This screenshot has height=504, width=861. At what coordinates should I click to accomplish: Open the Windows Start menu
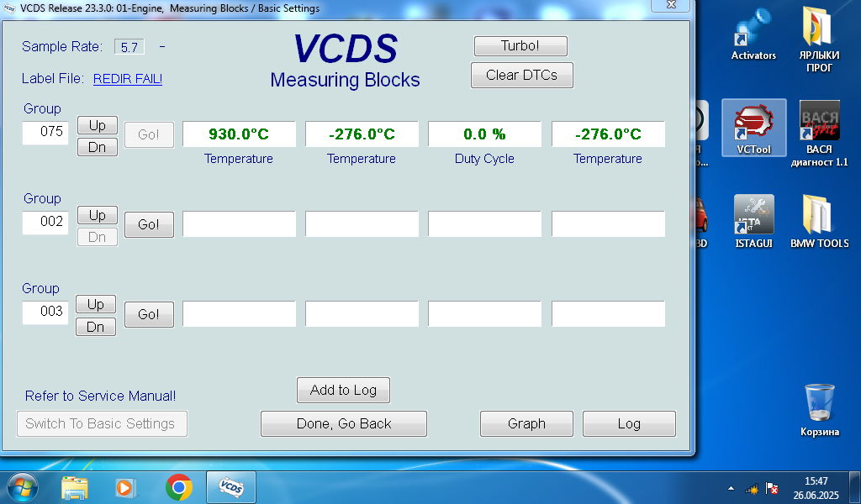(x=22, y=487)
